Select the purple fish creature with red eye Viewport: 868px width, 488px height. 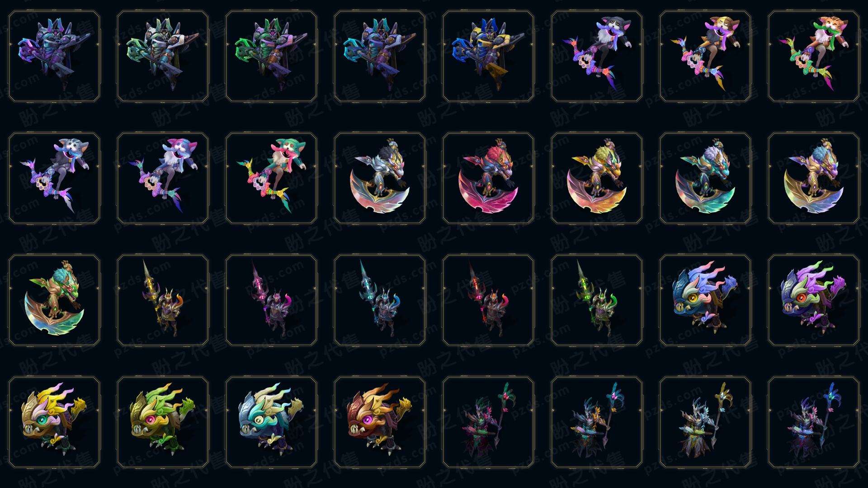tap(814, 300)
